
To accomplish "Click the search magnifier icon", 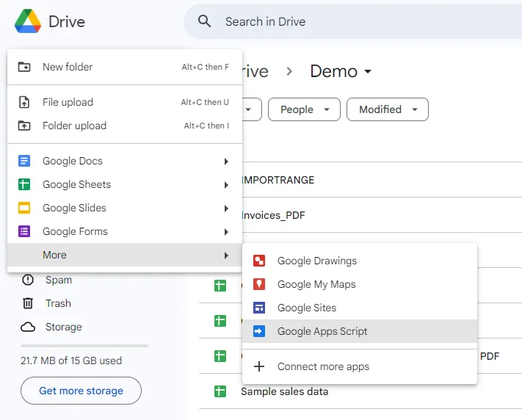I will 206,21.
